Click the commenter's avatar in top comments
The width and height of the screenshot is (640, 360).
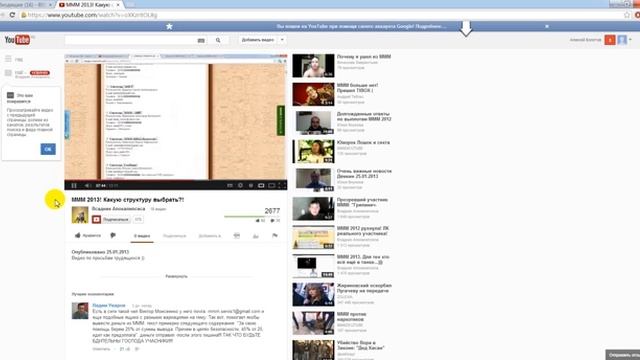tap(80, 311)
